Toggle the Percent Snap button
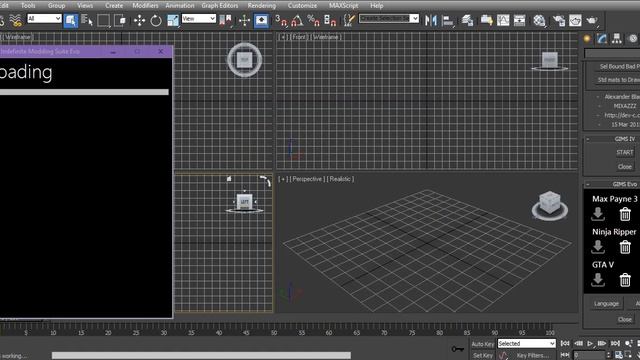640x360 pixels. click(313, 20)
